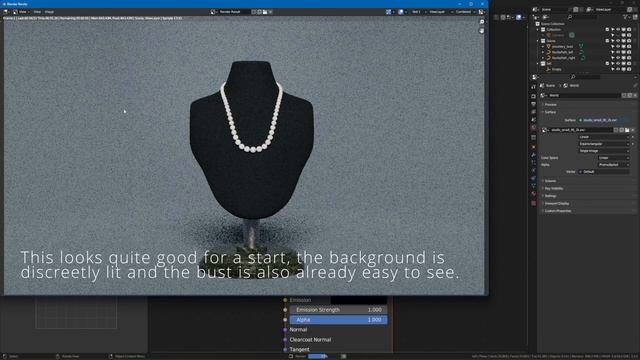
Task: Collapse the Set collection in outliner
Action: [x=538, y=63]
